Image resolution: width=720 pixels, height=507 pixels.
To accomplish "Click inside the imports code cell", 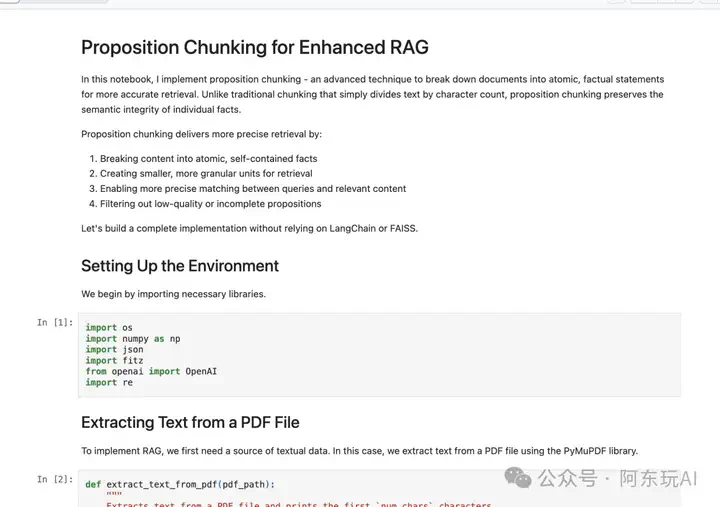I will pyautogui.click(x=379, y=355).
